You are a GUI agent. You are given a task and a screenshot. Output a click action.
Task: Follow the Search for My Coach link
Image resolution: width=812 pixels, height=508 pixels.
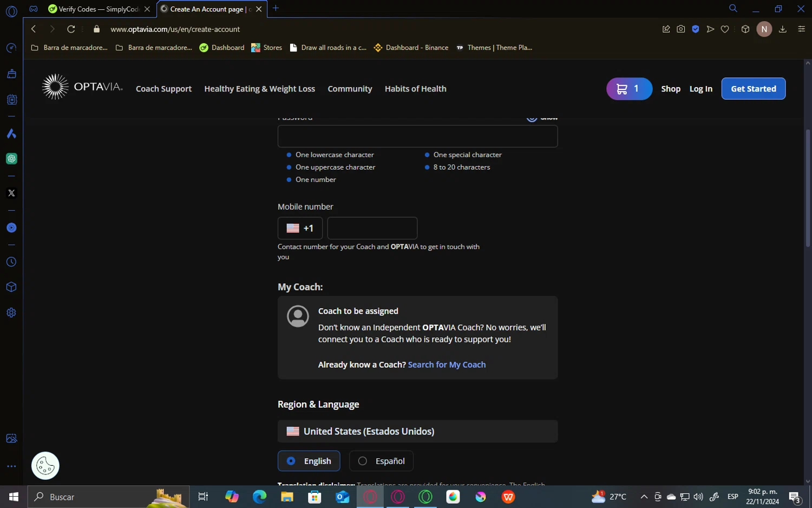447,364
